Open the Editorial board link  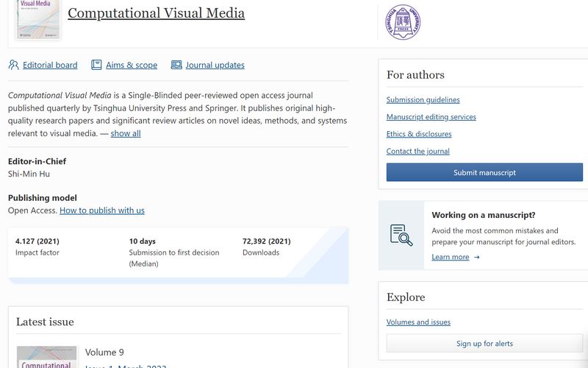50,65
